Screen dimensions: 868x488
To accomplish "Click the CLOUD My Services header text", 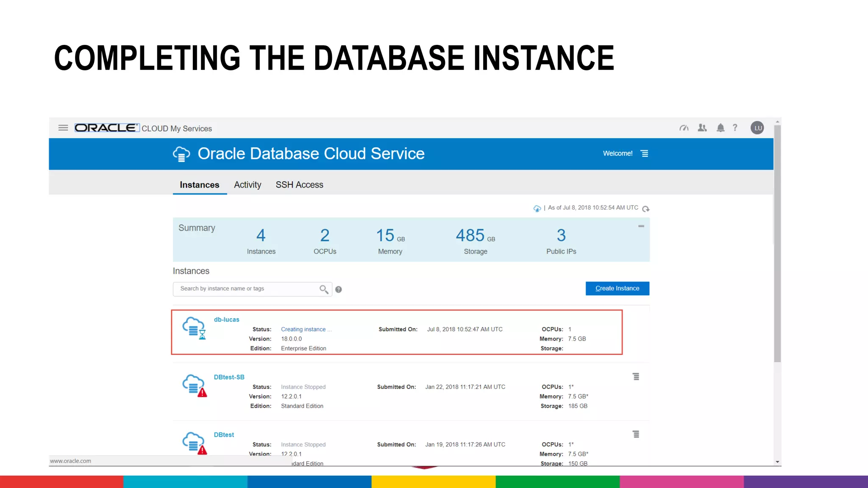I will 177,128.
